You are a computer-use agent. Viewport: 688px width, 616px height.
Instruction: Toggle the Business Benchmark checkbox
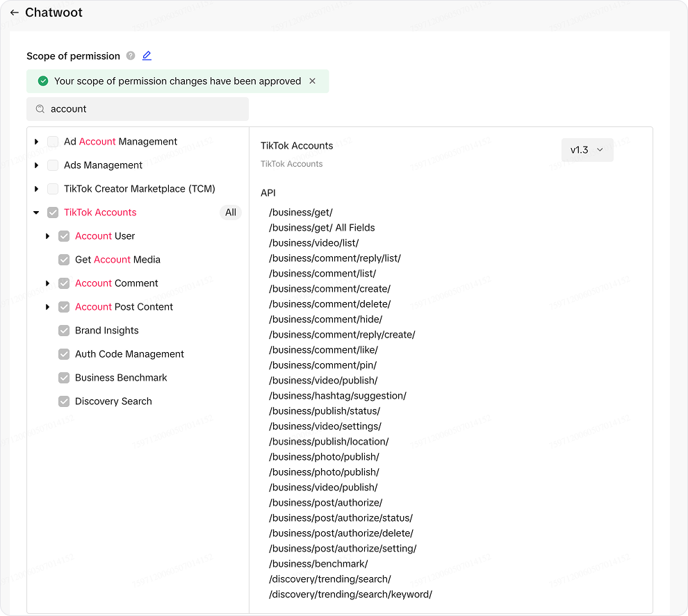pos(64,378)
